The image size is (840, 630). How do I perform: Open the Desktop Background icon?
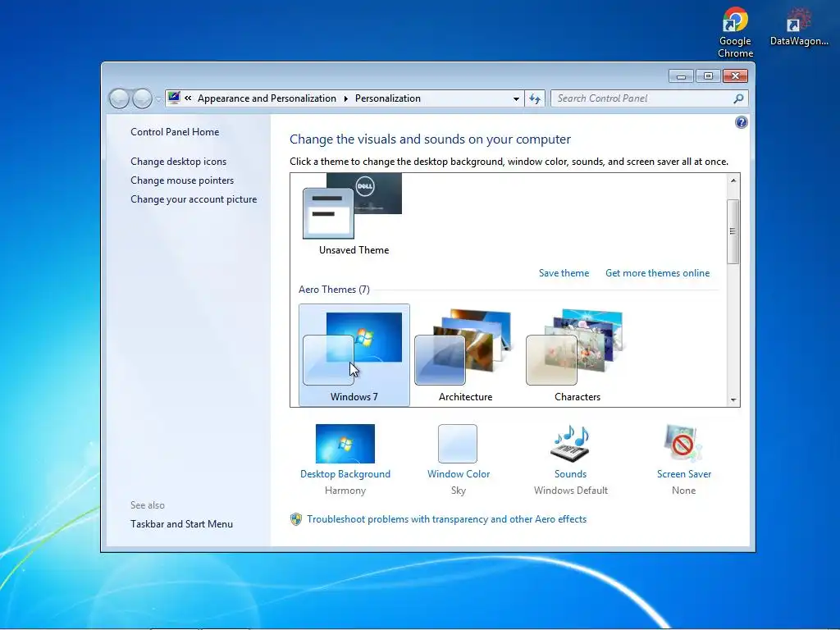(345, 444)
